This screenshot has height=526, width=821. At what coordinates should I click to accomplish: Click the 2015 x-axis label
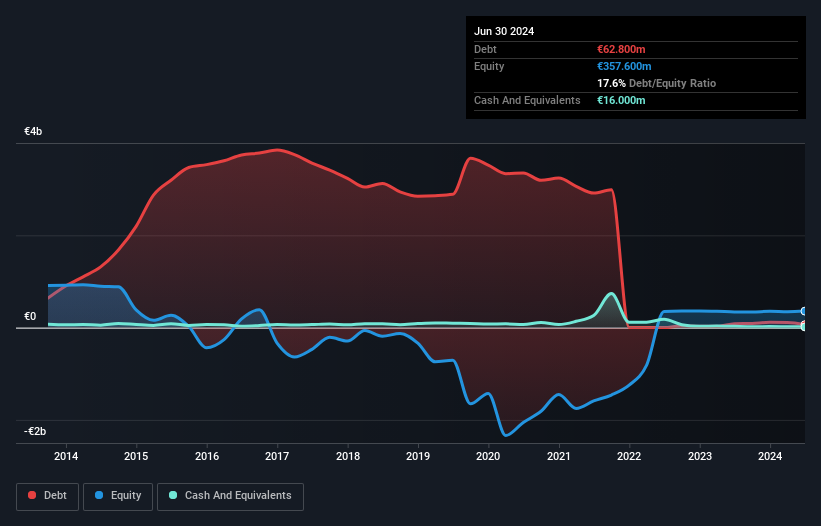coord(136,456)
